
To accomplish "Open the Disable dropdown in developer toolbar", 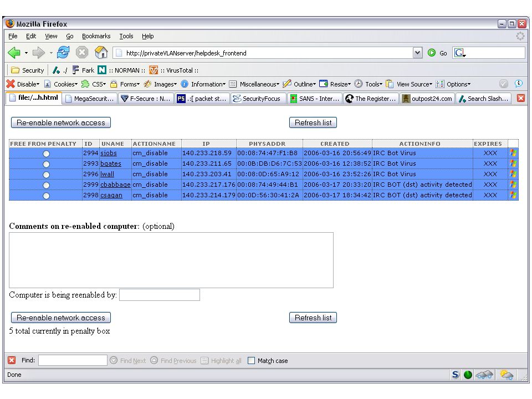I will (23, 84).
